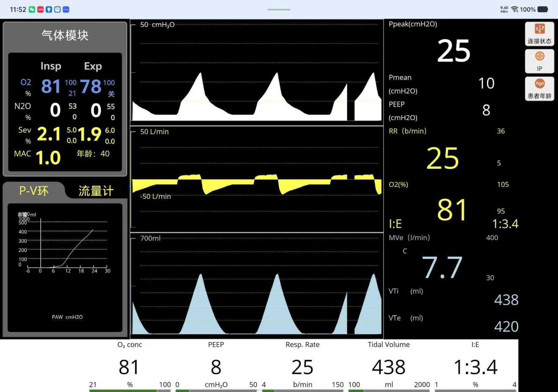Switch to the P-V环 tab
The width and height of the screenshot is (558, 392).
point(34,191)
